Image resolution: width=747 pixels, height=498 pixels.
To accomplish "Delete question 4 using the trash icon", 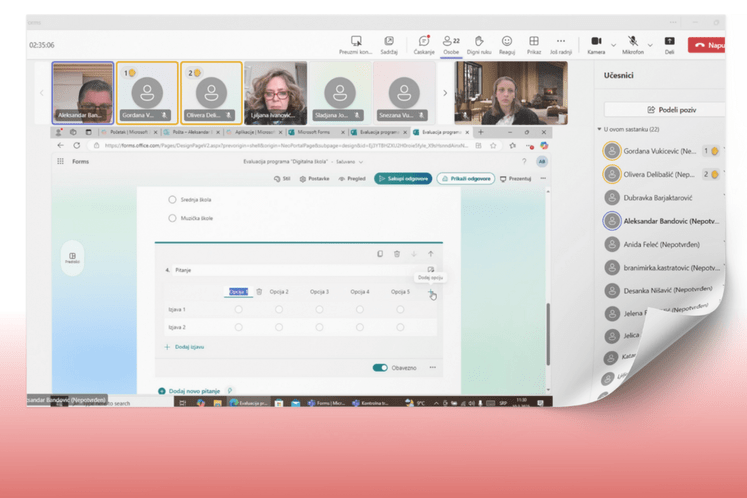I will 397,254.
